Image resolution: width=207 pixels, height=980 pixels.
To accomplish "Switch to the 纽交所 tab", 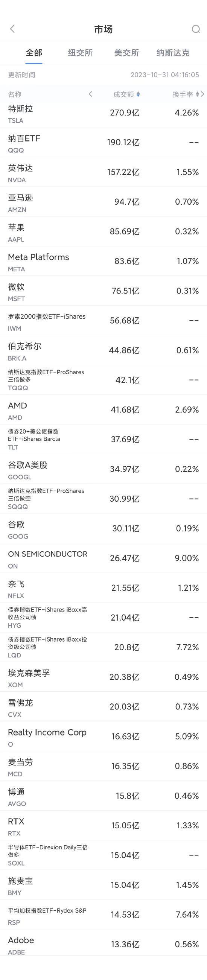I will tap(80, 53).
